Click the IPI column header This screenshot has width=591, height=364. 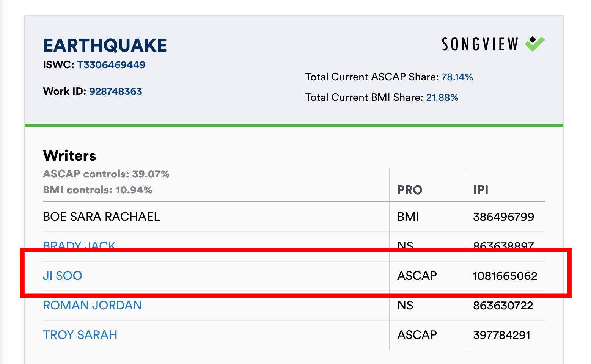[x=481, y=190]
